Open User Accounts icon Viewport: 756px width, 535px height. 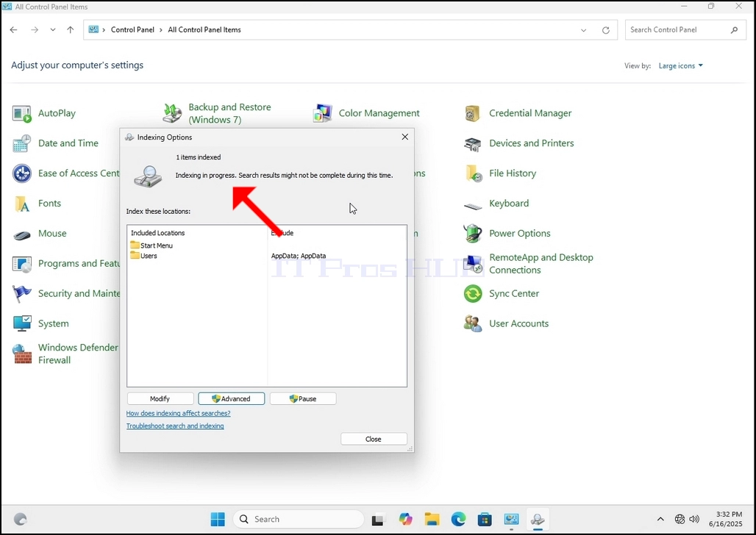(472, 324)
